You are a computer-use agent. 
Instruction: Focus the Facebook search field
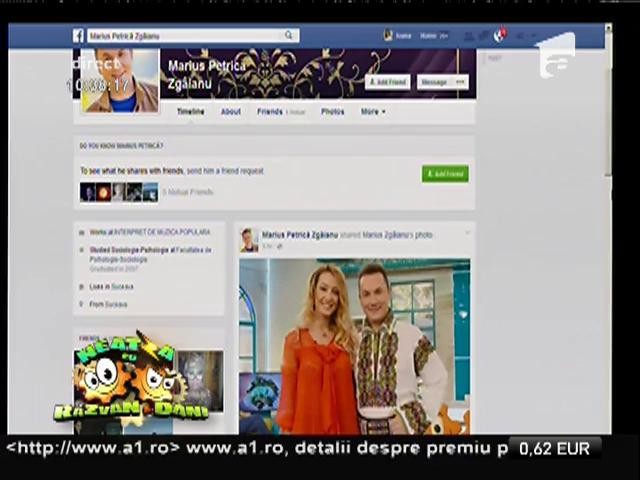(x=193, y=36)
